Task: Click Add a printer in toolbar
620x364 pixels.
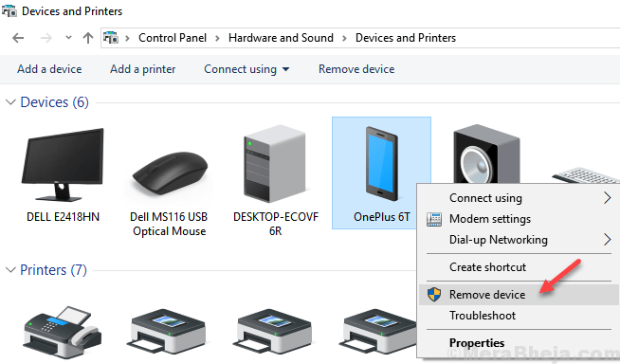Action: (x=143, y=69)
